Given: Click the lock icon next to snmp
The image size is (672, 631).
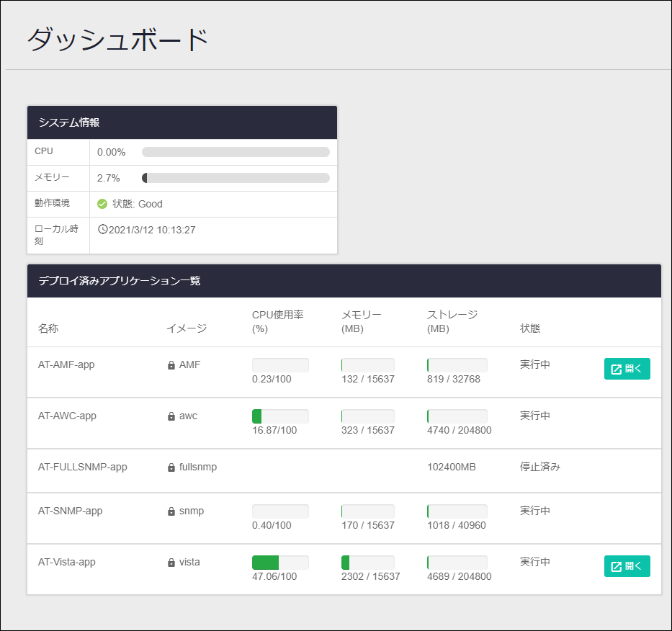Looking at the screenshot, I should (171, 511).
